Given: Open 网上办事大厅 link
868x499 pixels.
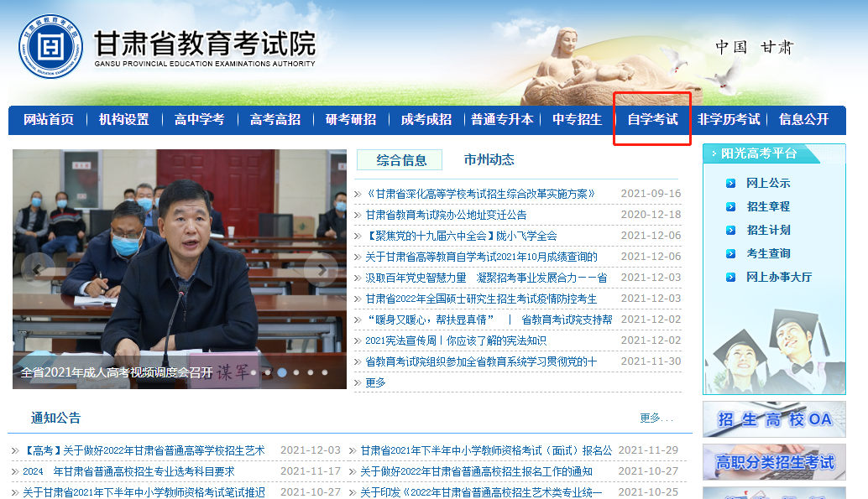Looking at the screenshot, I should [779, 277].
